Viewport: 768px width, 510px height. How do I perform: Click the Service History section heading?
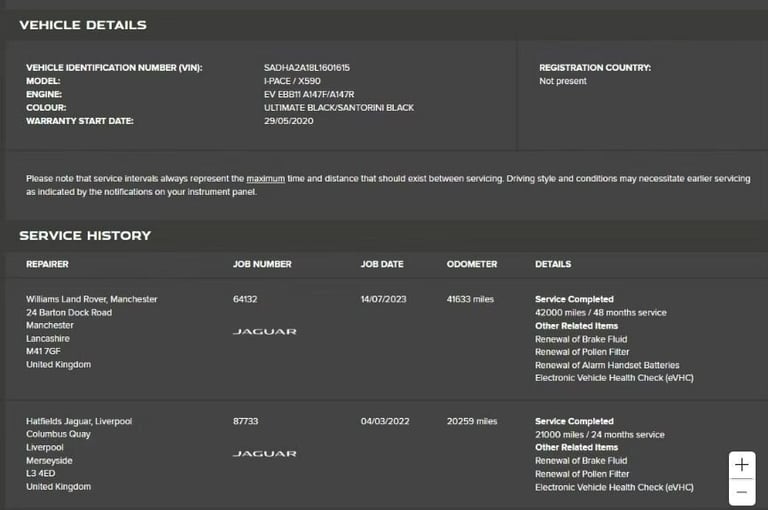85,236
